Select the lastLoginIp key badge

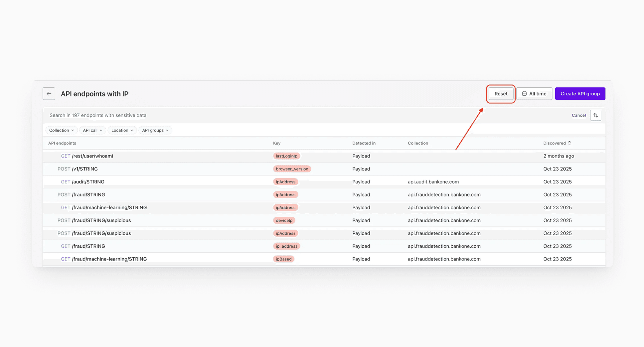(x=286, y=156)
